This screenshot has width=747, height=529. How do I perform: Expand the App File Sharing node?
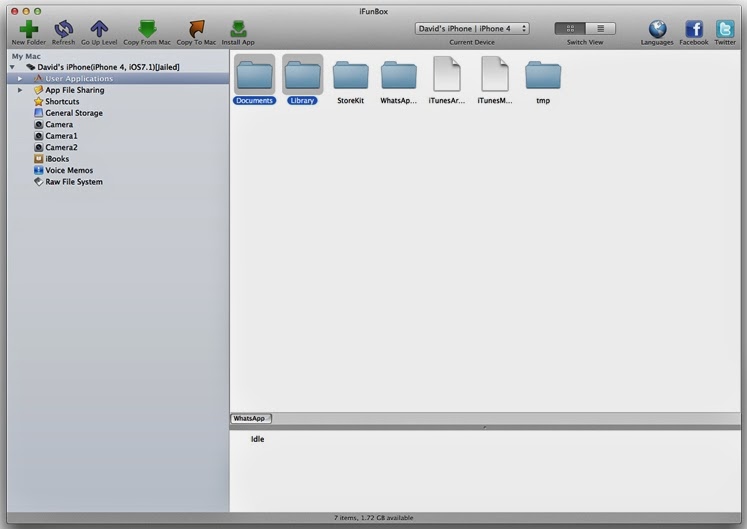point(20,90)
